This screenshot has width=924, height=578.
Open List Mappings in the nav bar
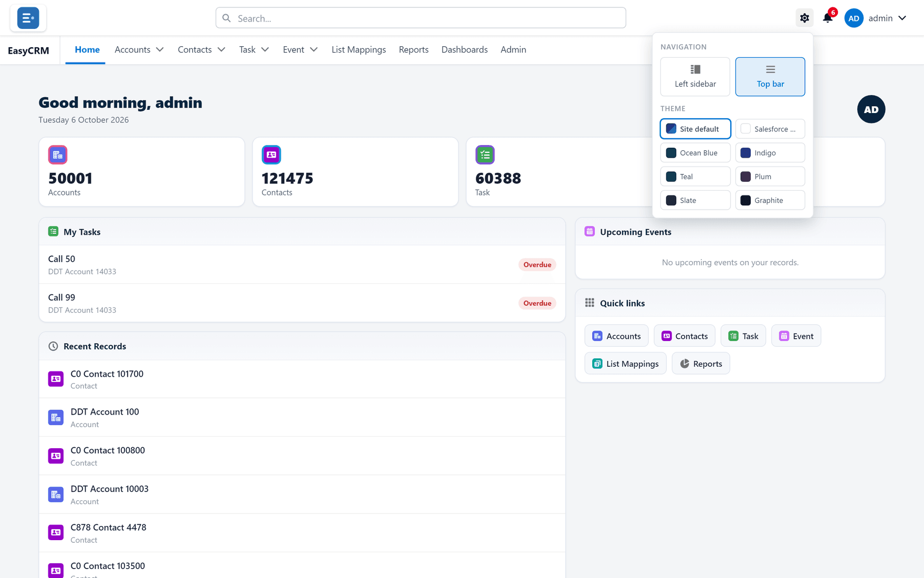[359, 49]
